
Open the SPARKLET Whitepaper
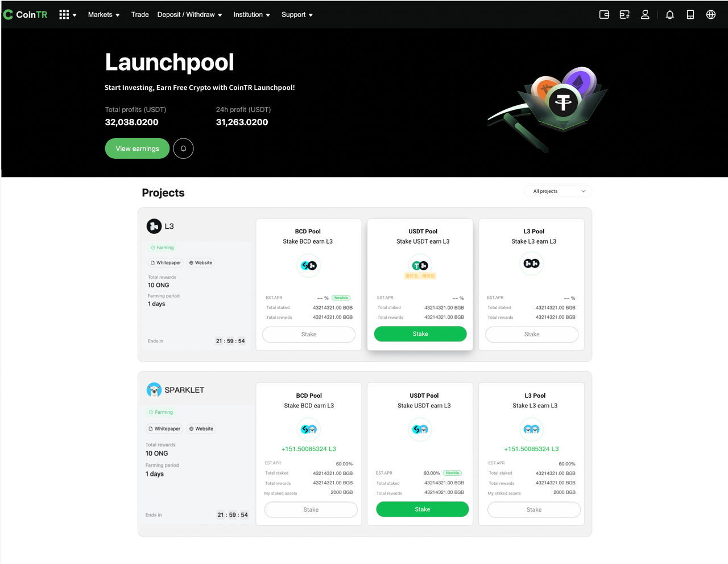(x=164, y=429)
